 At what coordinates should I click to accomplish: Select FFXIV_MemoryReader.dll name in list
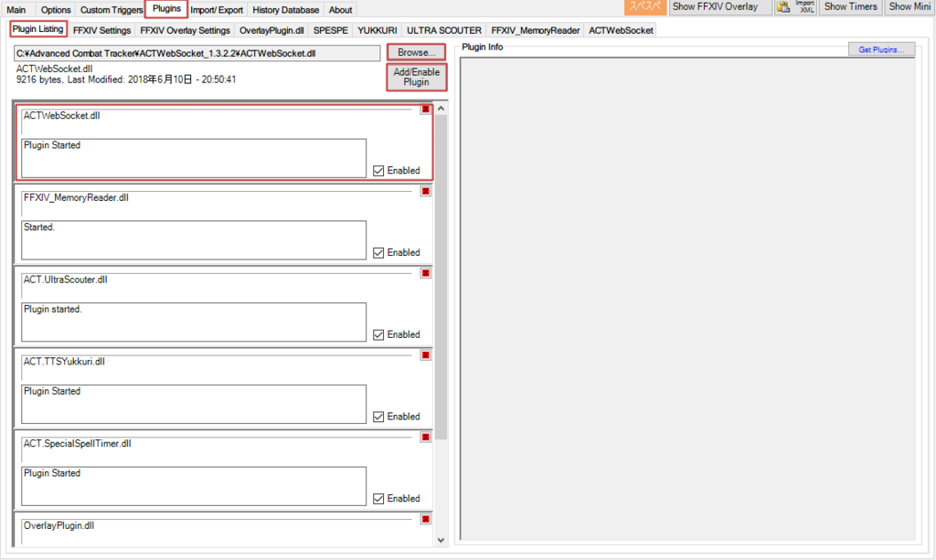(76, 197)
